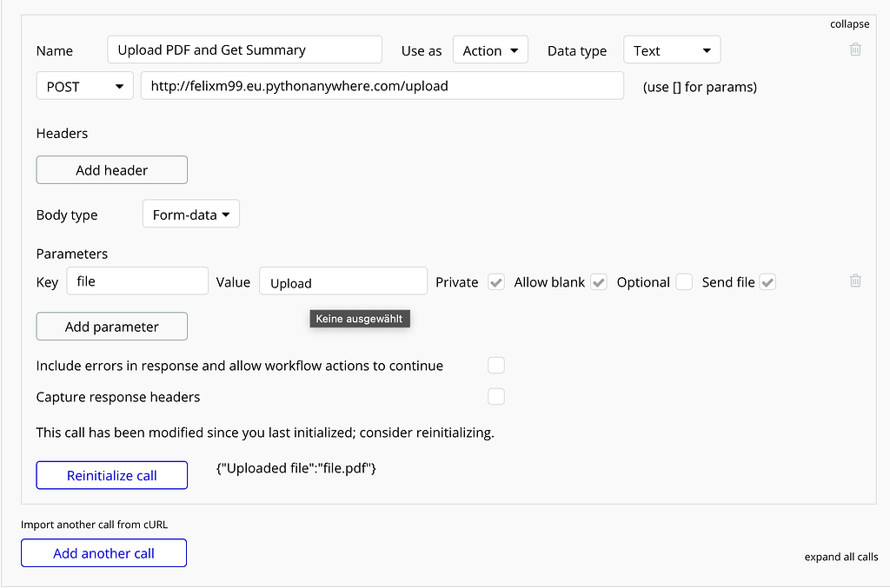This screenshot has width=890, height=588.
Task: Change the HTTP method via the POST dropdown
Action: (84, 85)
